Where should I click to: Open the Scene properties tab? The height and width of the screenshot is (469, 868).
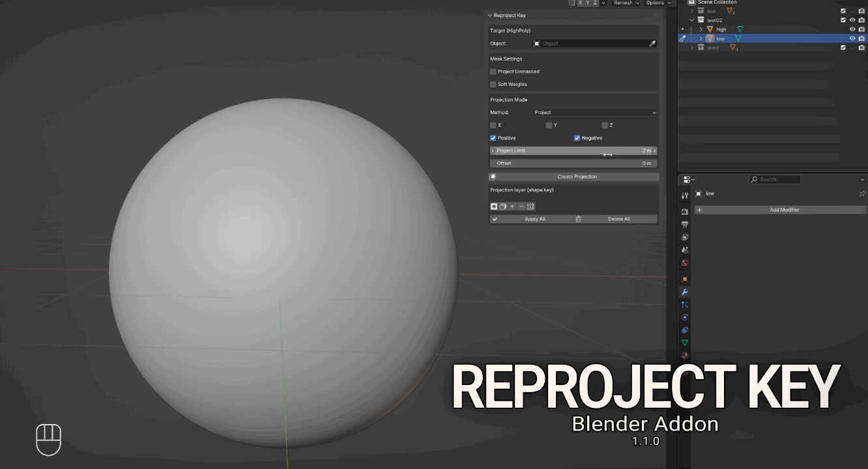[x=685, y=250]
